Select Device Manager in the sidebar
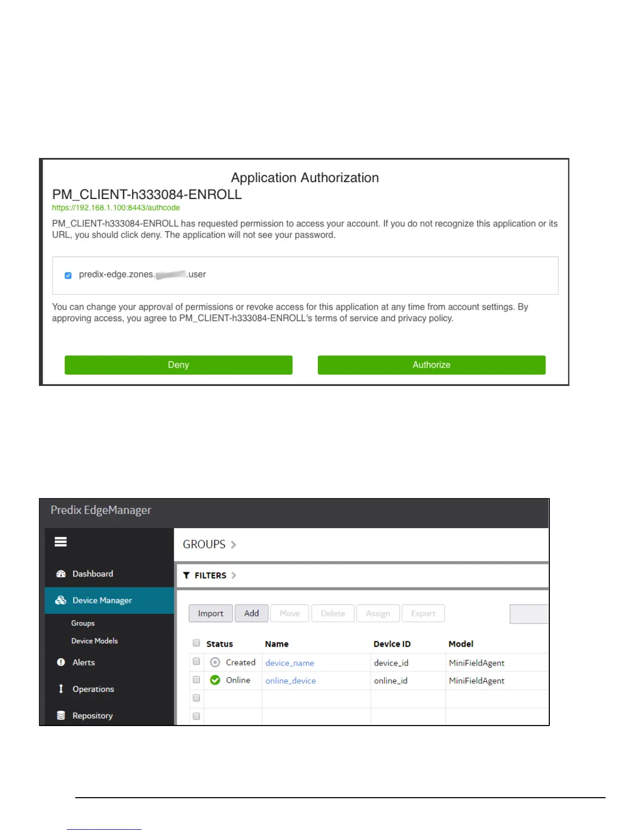The height and width of the screenshot is (834, 644). (x=109, y=600)
